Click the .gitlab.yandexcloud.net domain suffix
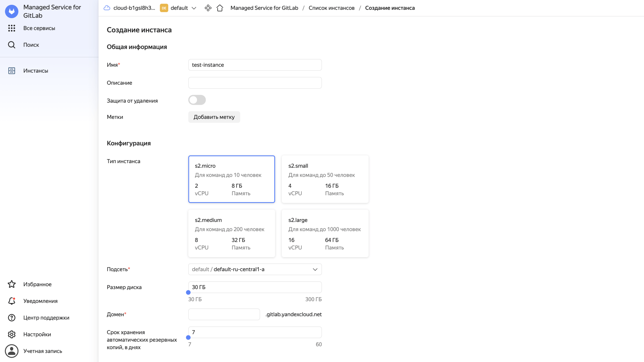This screenshot has width=644, height=362. coord(294,314)
